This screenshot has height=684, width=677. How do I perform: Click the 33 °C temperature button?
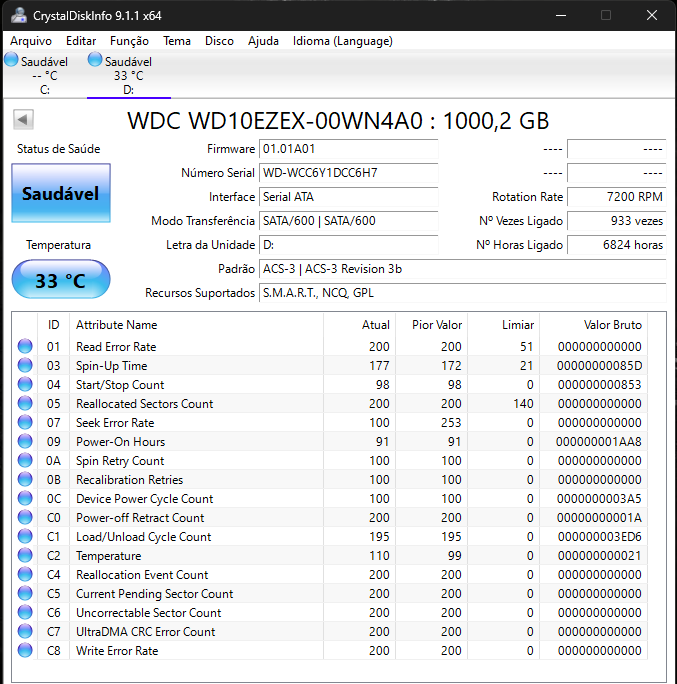pyautogui.click(x=61, y=280)
